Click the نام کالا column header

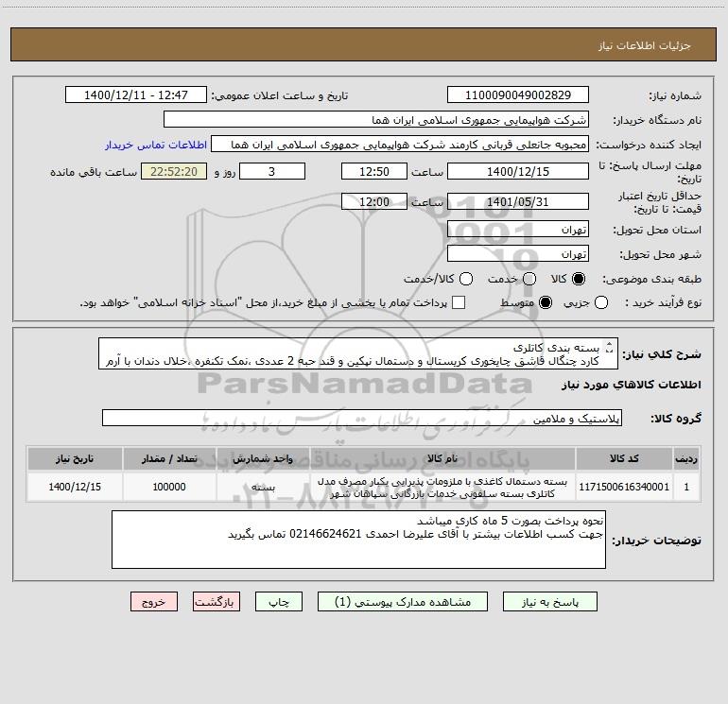point(442,459)
